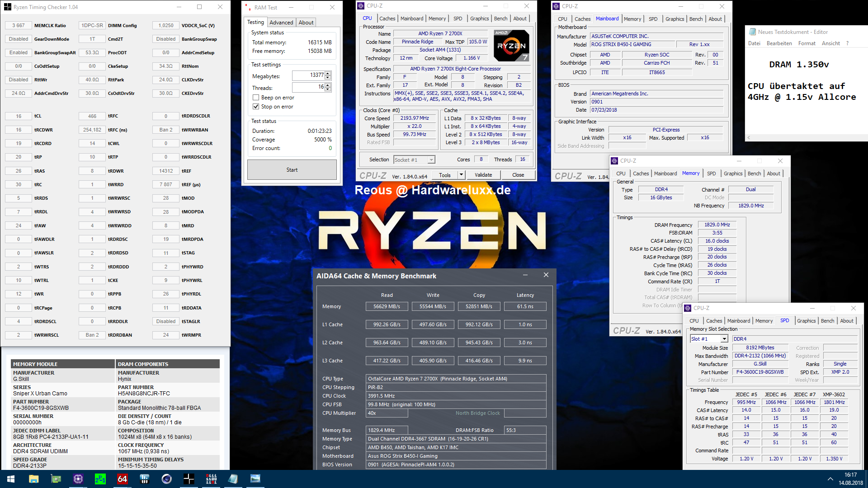This screenshot has width=868, height=488.
Task: Click AIDA64 L3 Cache Copy 416.46 GB/s value
Action: coord(479,361)
